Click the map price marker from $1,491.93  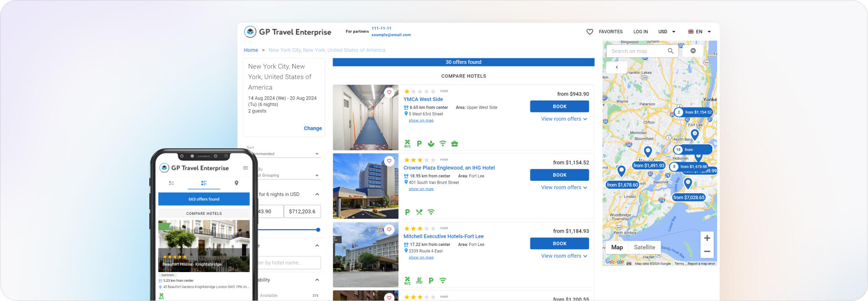(x=649, y=166)
